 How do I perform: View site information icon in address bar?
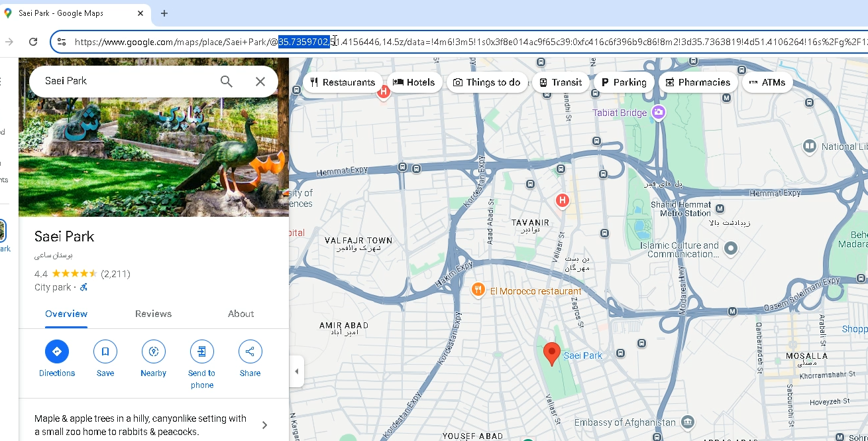62,42
